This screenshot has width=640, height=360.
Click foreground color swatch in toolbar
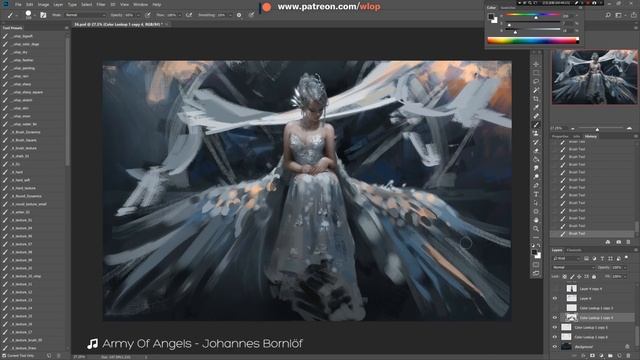point(534,253)
